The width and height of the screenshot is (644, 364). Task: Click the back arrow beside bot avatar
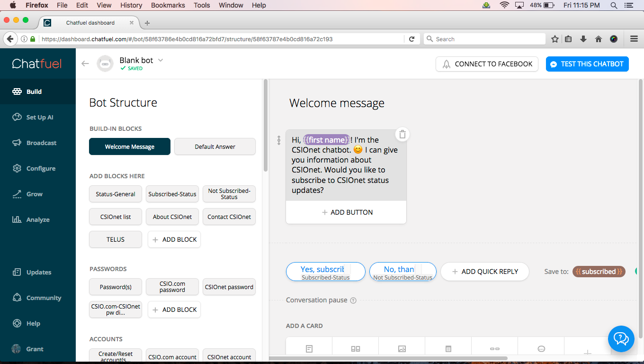[85, 64]
